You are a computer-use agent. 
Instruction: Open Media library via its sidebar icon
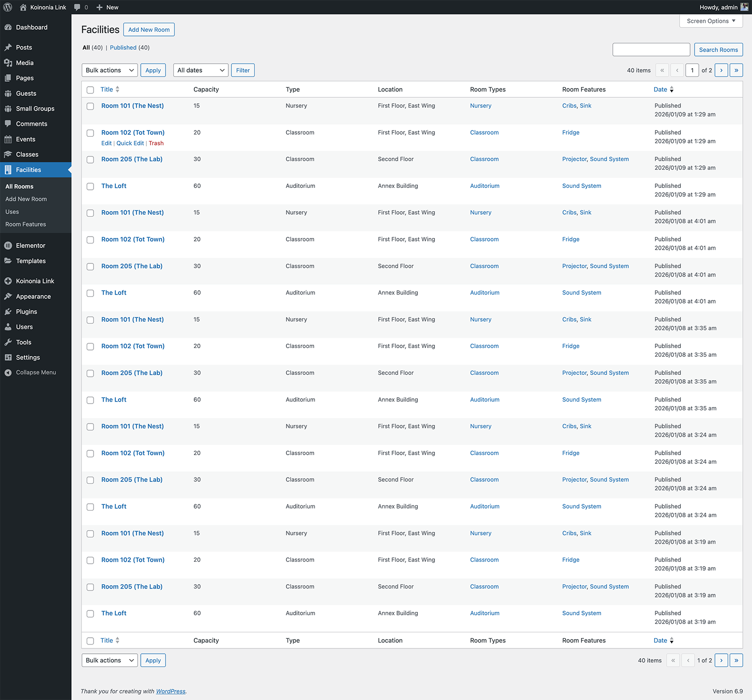(8, 63)
